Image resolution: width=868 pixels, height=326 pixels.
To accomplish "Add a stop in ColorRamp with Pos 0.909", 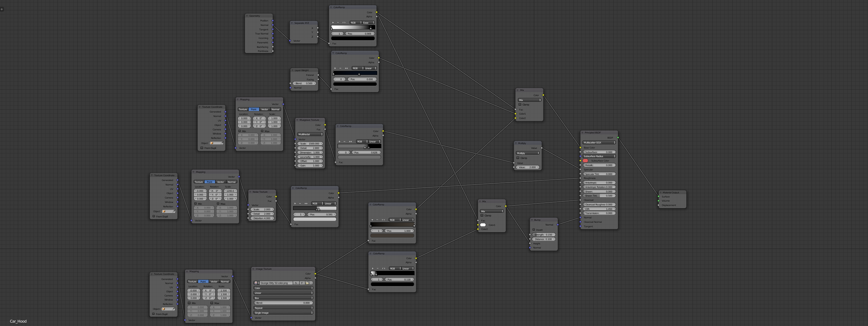I will coord(333,23).
